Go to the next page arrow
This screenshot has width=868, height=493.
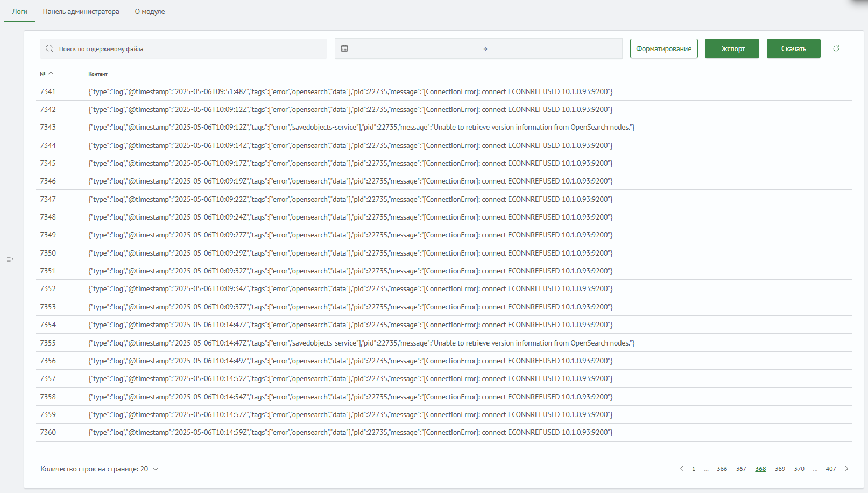pos(846,469)
